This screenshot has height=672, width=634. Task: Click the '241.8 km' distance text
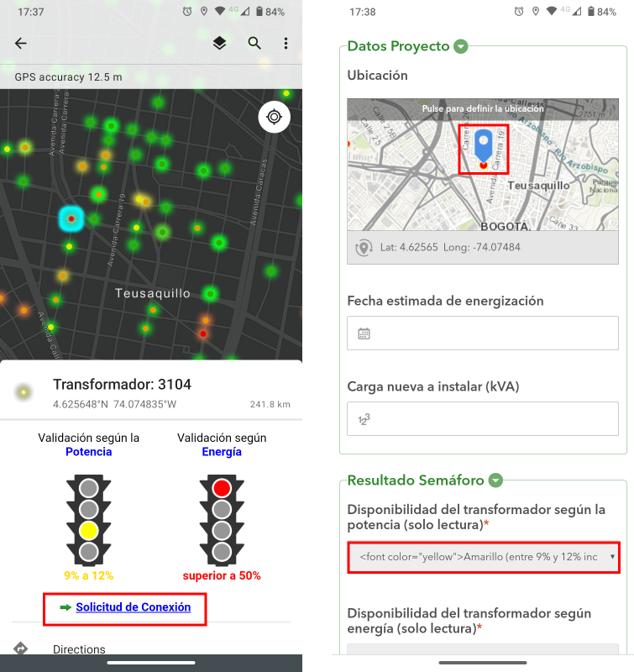click(x=270, y=404)
